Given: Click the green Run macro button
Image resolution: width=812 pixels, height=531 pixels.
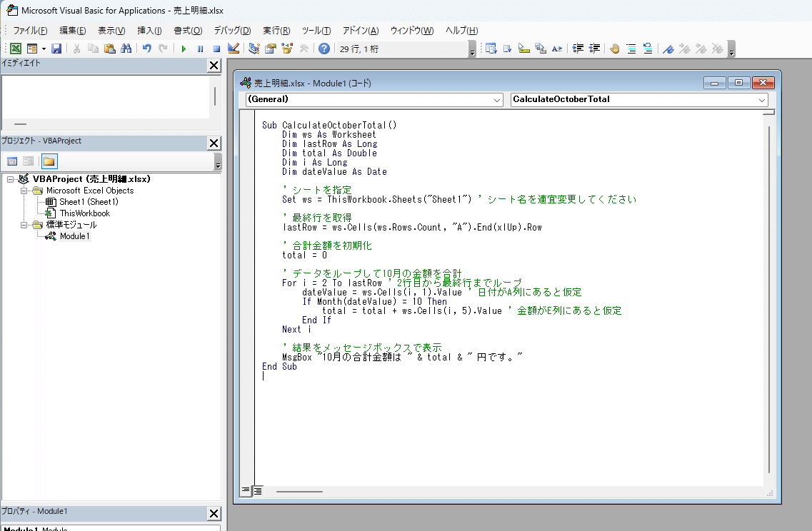Looking at the screenshot, I should pyautogui.click(x=184, y=49).
